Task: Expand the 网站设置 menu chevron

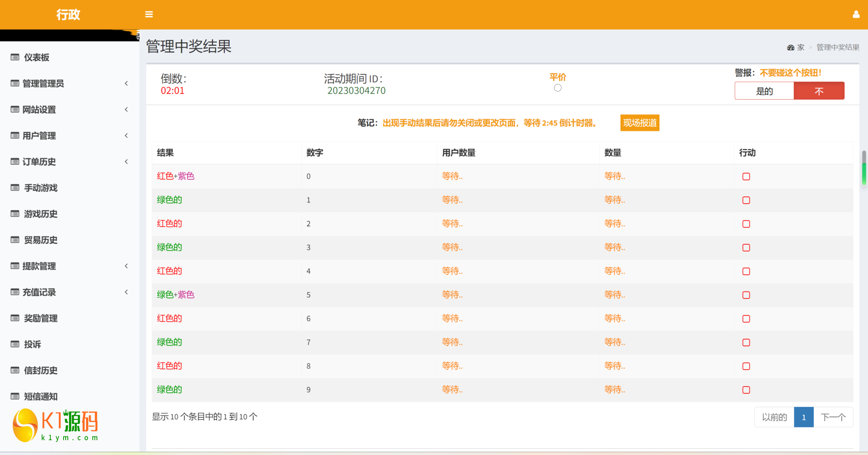Action: pos(126,109)
